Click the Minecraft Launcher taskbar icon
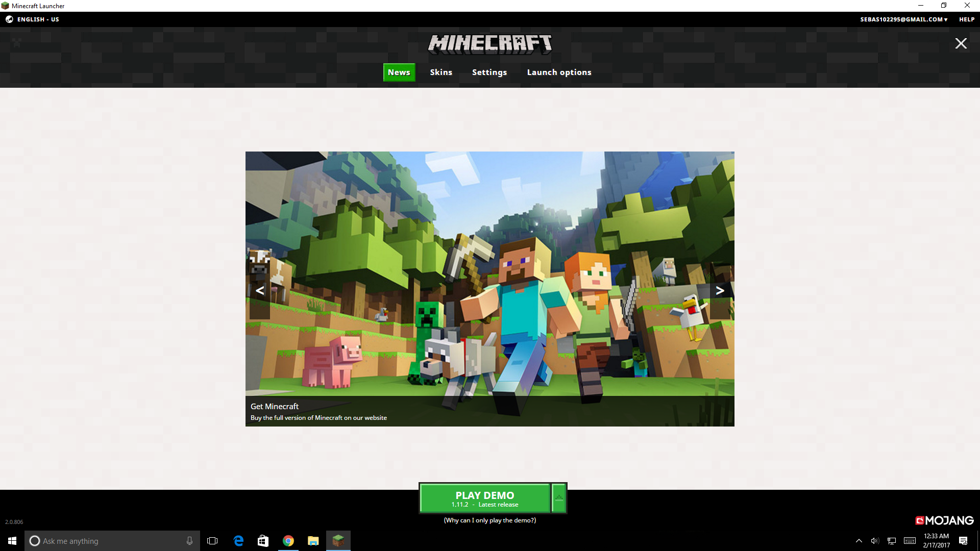Screen dimensions: 980x551 (x=338, y=541)
